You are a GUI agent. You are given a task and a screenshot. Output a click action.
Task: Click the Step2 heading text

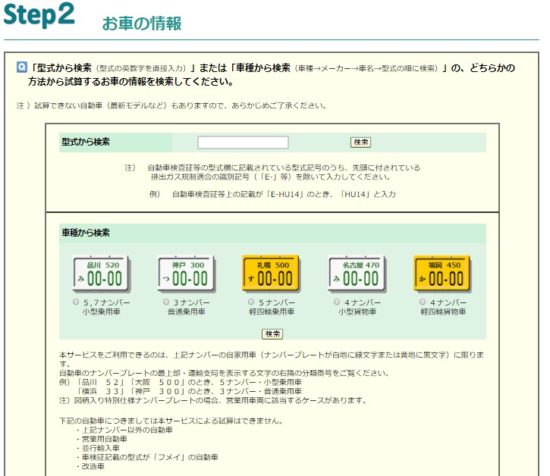click(39, 14)
